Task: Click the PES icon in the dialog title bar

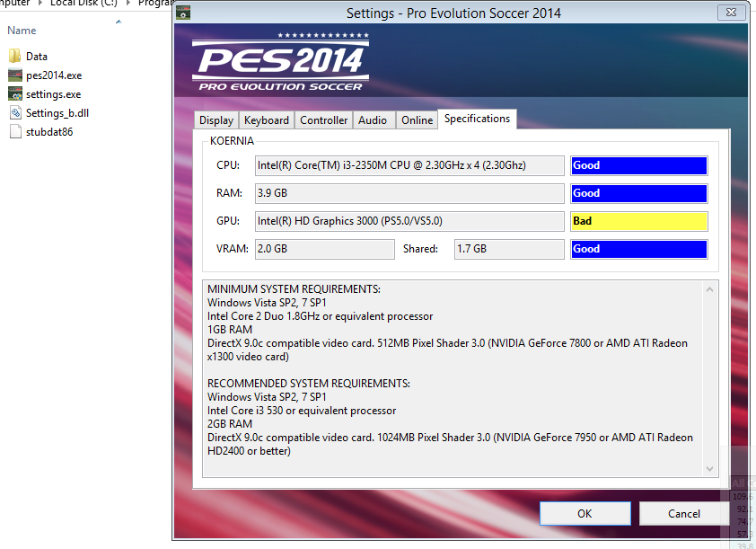Action: 183,13
